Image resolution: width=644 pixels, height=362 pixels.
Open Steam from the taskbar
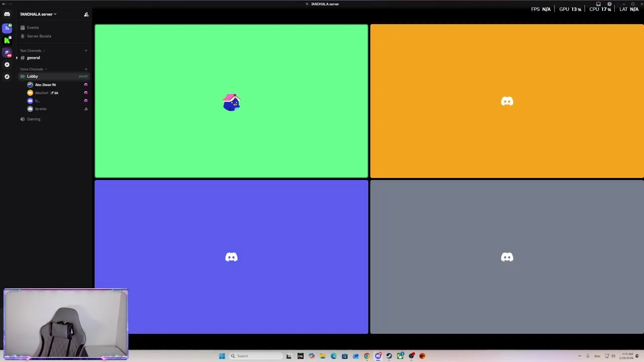[389, 356]
